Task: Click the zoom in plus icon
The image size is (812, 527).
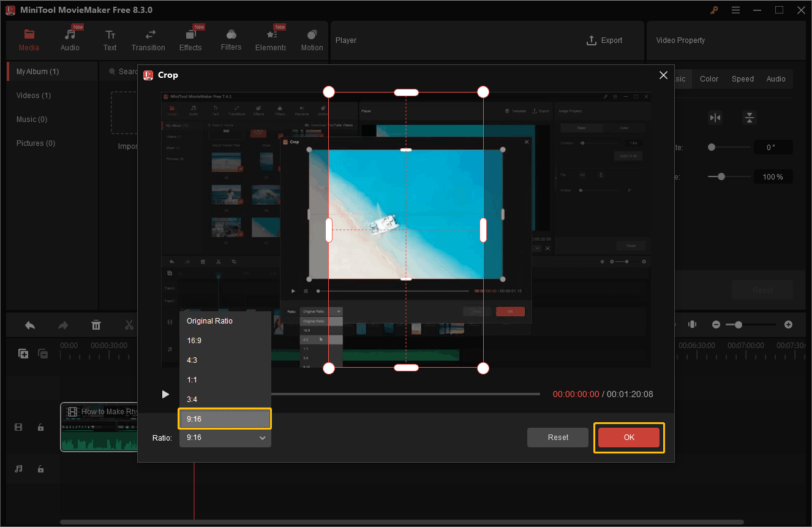Action: (x=789, y=324)
